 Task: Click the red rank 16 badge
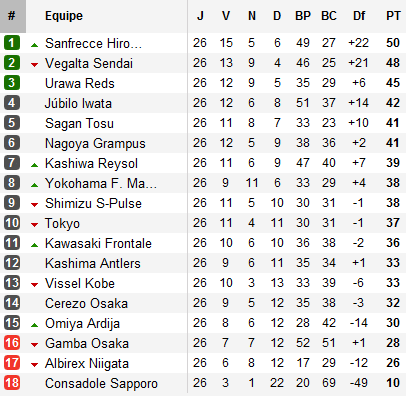click(x=12, y=343)
